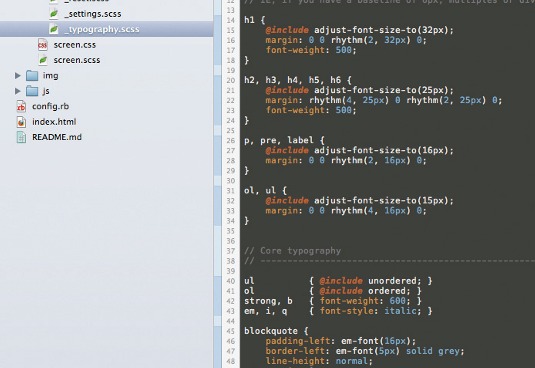Screen dimensions: 535x368
Task: Select the js folder name
Action: point(46,91)
